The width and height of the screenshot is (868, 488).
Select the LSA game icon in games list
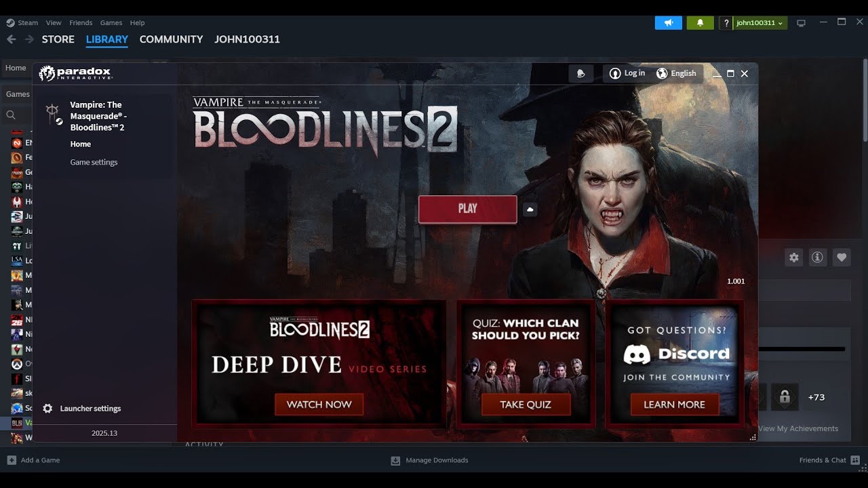tap(17, 260)
